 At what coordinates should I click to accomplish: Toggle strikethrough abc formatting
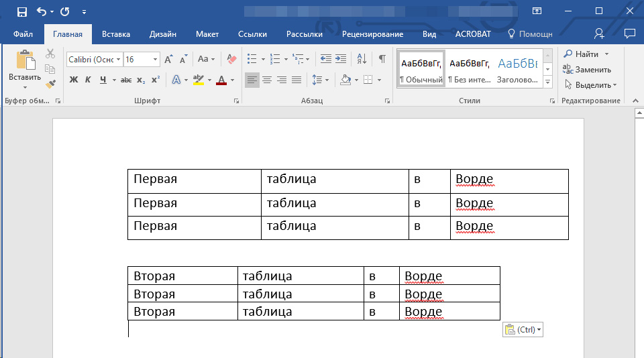click(126, 80)
